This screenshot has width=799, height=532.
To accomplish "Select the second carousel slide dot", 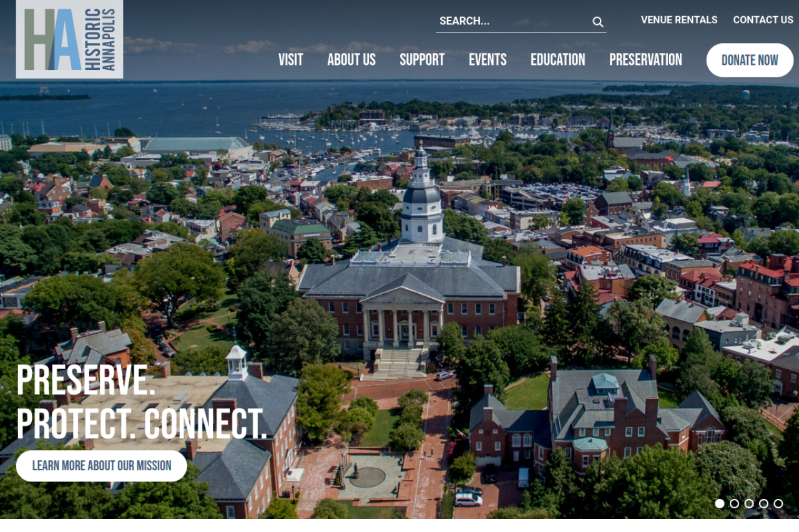I will click(x=734, y=503).
